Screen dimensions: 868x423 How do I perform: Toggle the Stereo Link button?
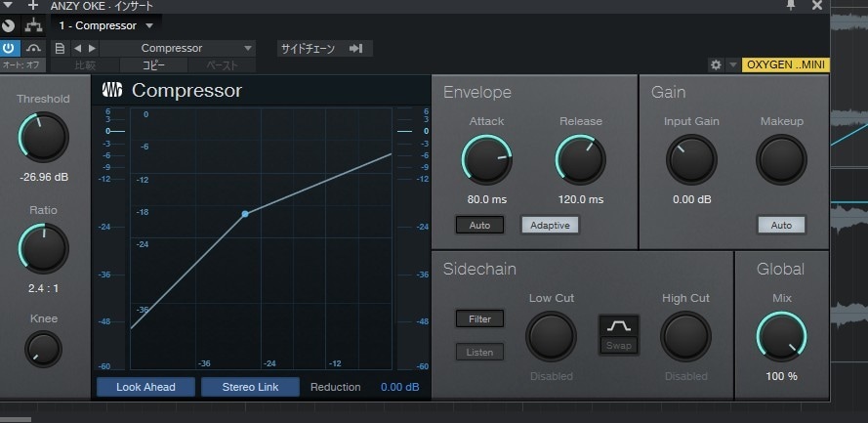(x=250, y=387)
